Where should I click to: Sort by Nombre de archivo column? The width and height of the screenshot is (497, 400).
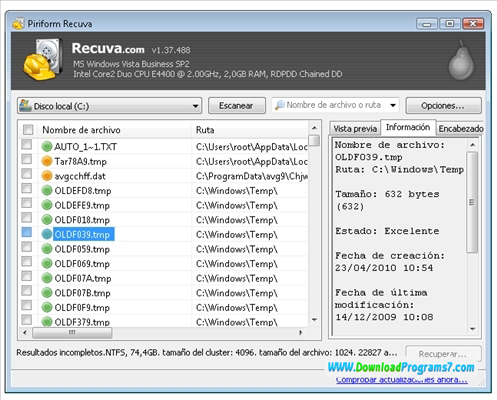[x=115, y=130]
